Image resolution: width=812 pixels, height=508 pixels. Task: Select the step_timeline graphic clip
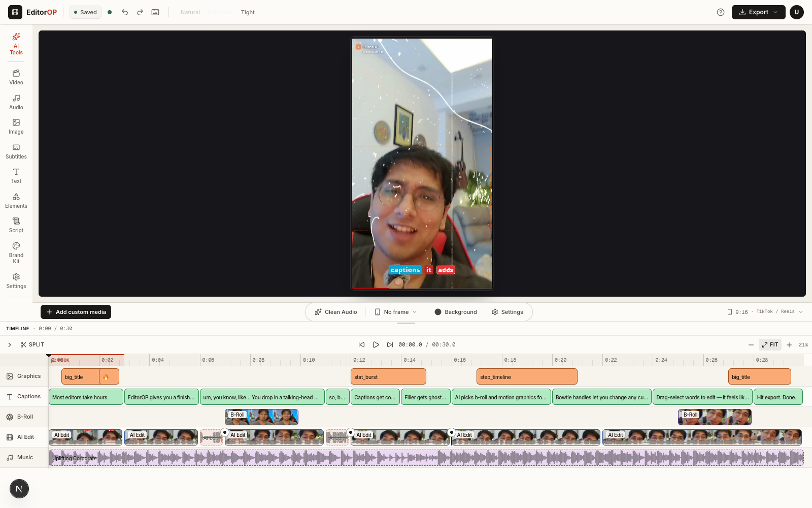pyautogui.click(x=527, y=376)
